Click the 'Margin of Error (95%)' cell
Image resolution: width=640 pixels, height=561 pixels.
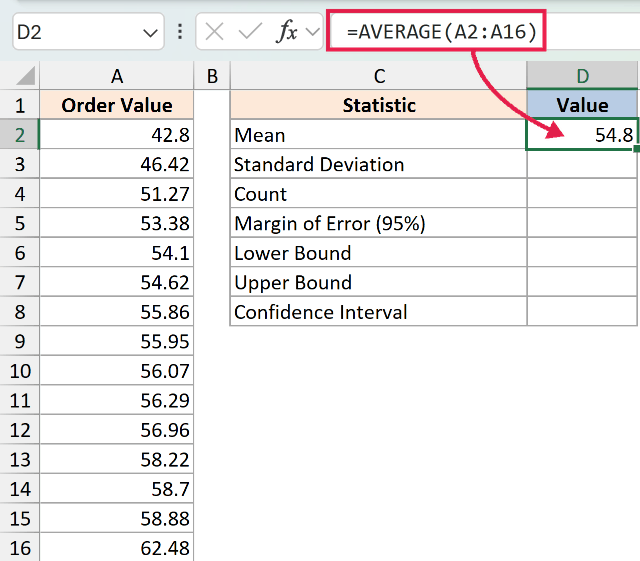tap(379, 223)
